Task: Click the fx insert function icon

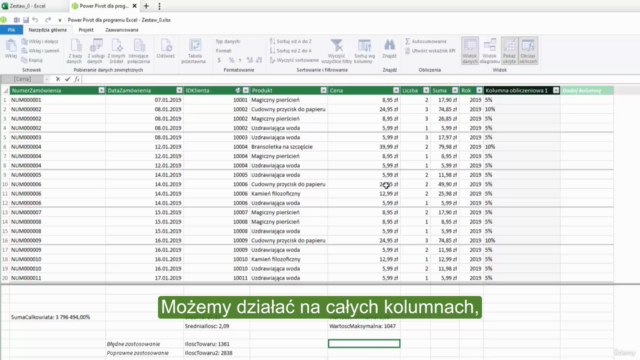Action: coord(77,79)
